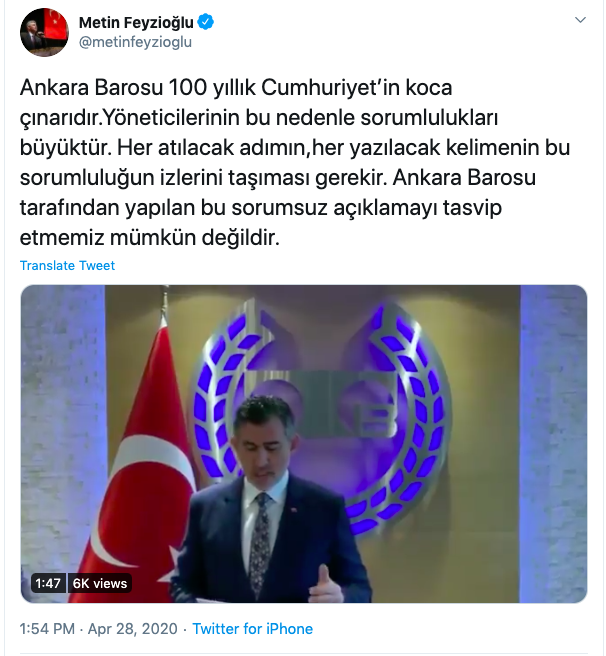Click the 6K views counter
606x656 pixels.
pos(100,583)
